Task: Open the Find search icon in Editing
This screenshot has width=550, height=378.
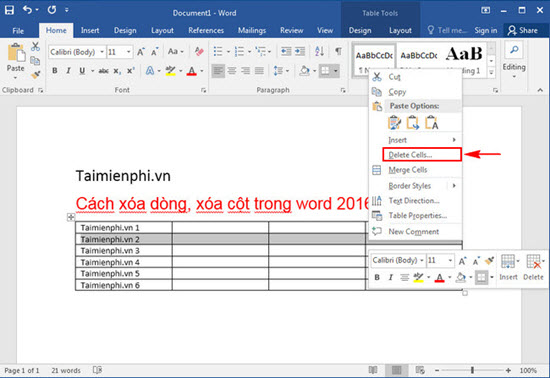Action: [x=514, y=50]
